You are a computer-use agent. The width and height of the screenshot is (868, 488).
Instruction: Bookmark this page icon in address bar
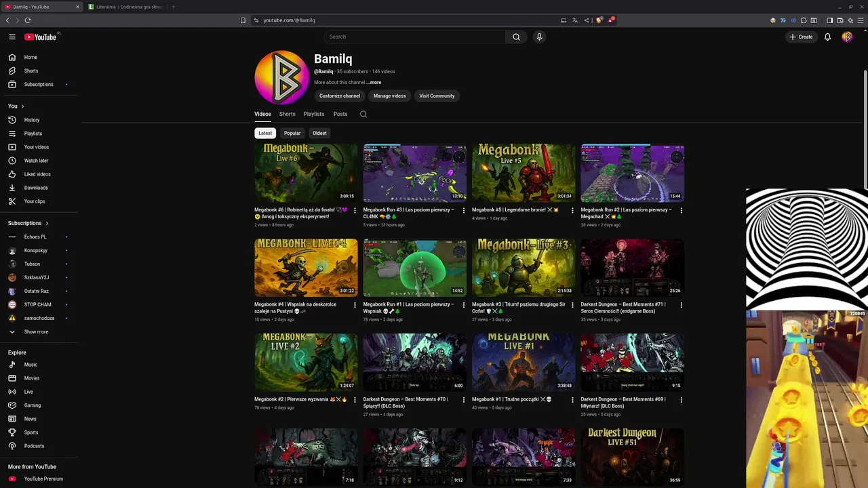point(243,20)
